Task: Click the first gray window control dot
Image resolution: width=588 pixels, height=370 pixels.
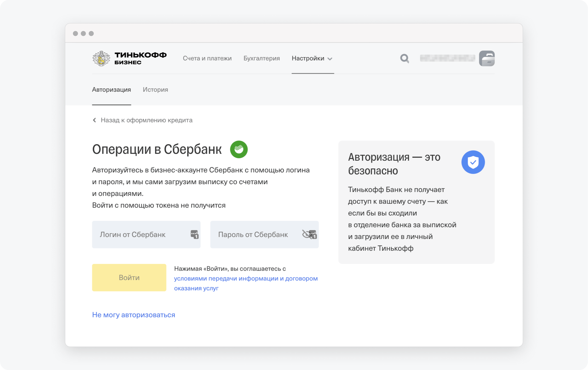Action: (x=75, y=34)
